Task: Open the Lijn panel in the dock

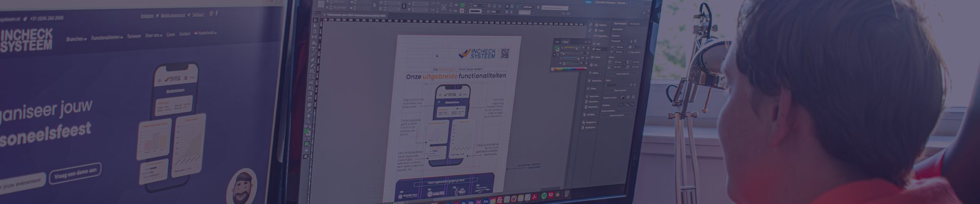Action: pyautogui.click(x=596, y=44)
